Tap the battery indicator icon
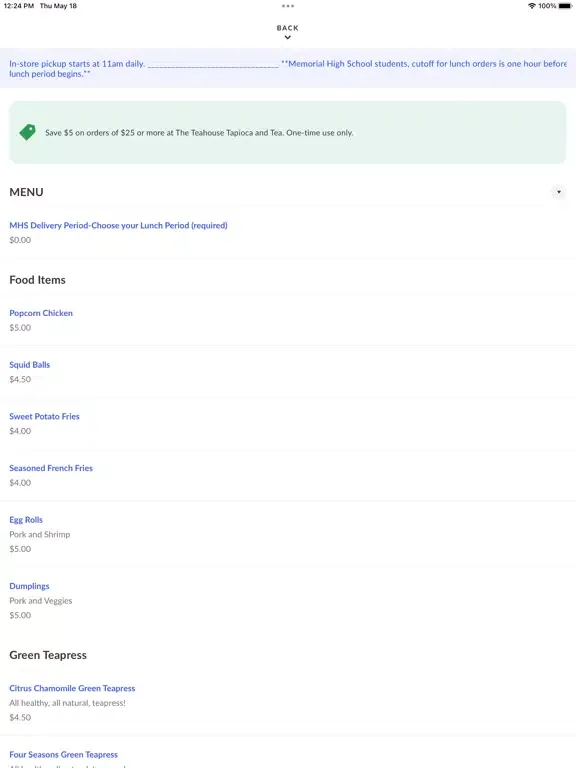The image size is (576, 768). click(565, 6)
